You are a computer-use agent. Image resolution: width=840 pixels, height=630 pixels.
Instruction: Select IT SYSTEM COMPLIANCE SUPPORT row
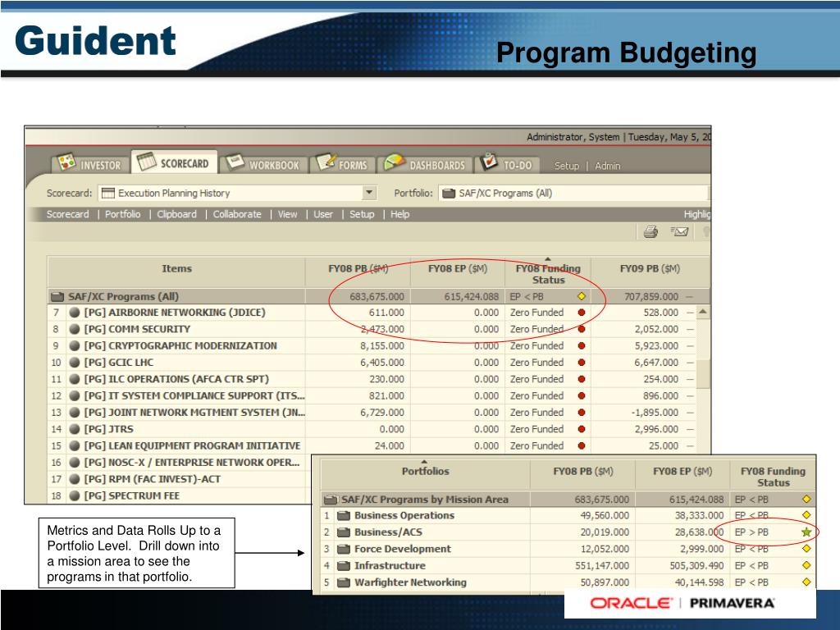[194, 395]
